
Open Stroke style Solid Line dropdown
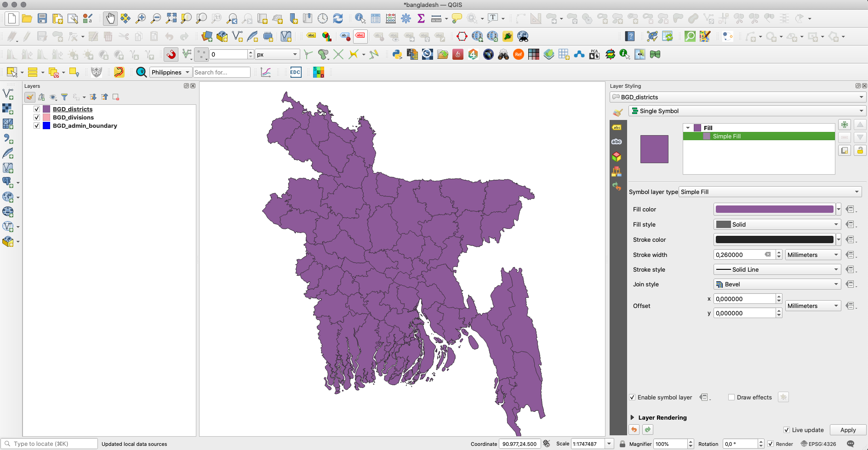[x=777, y=269]
